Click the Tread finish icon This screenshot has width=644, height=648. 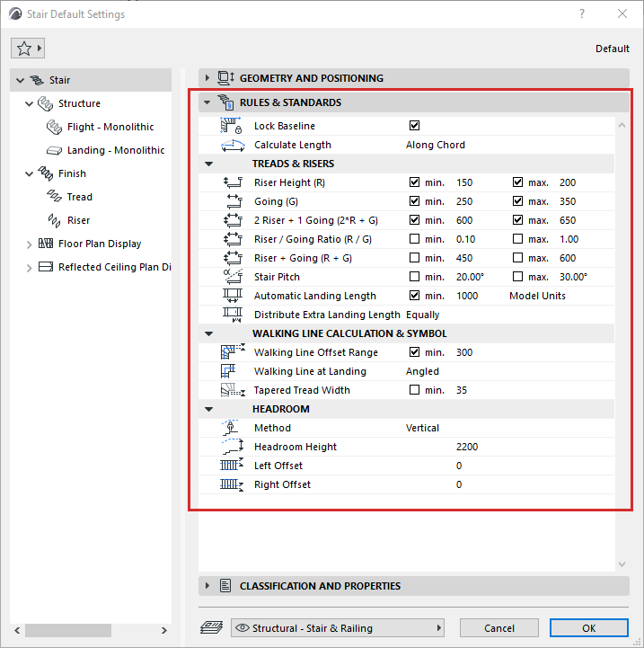pos(54,197)
